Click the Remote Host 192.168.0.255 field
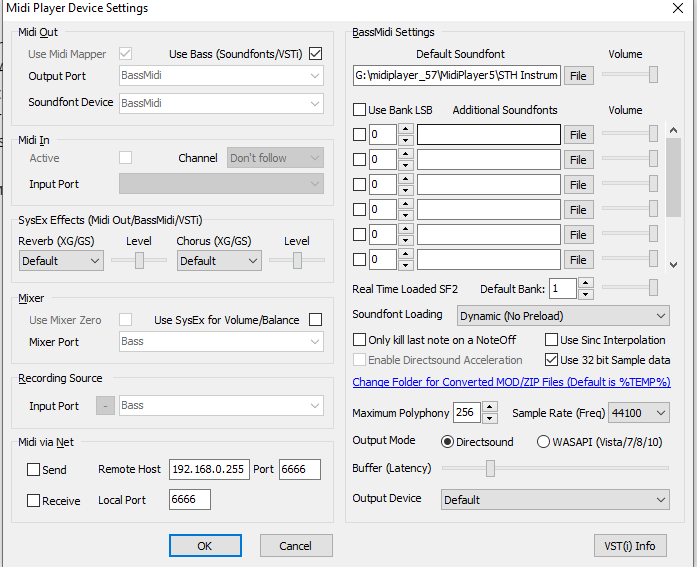 (209, 469)
